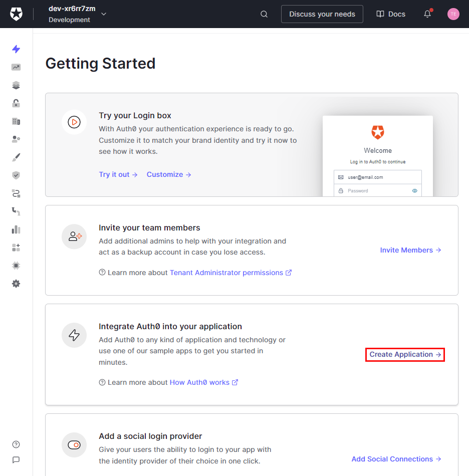
Task: Click the notifications bell icon
Action: pyautogui.click(x=427, y=14)
